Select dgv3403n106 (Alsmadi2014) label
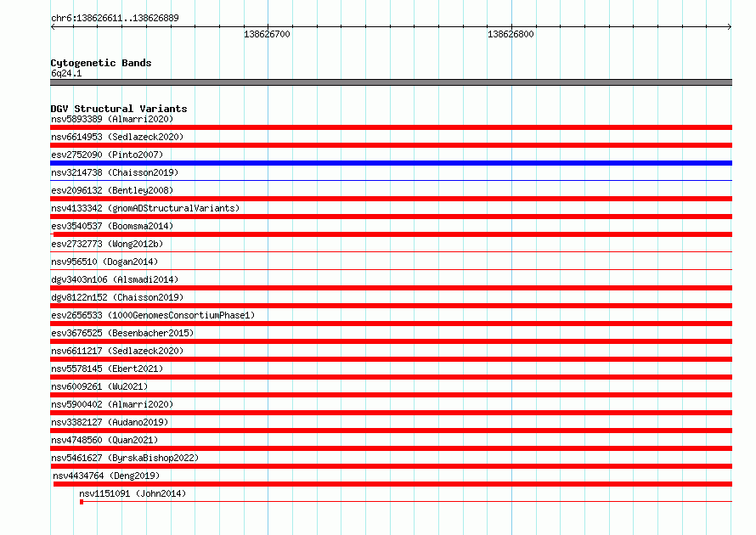 [x=115, y=279]
